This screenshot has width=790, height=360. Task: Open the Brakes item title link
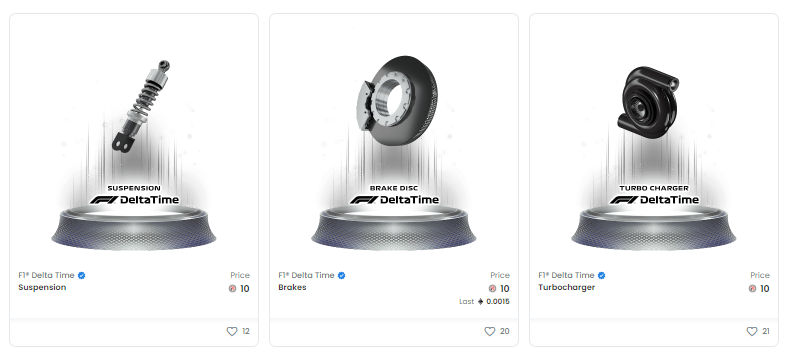tap(292, 287)
